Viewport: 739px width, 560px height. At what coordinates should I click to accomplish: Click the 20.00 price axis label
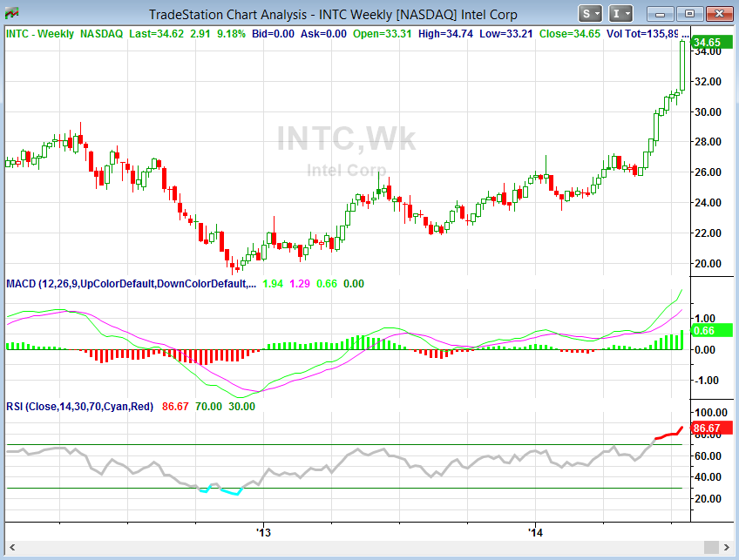pyautogui.click(x=708, y=263)
